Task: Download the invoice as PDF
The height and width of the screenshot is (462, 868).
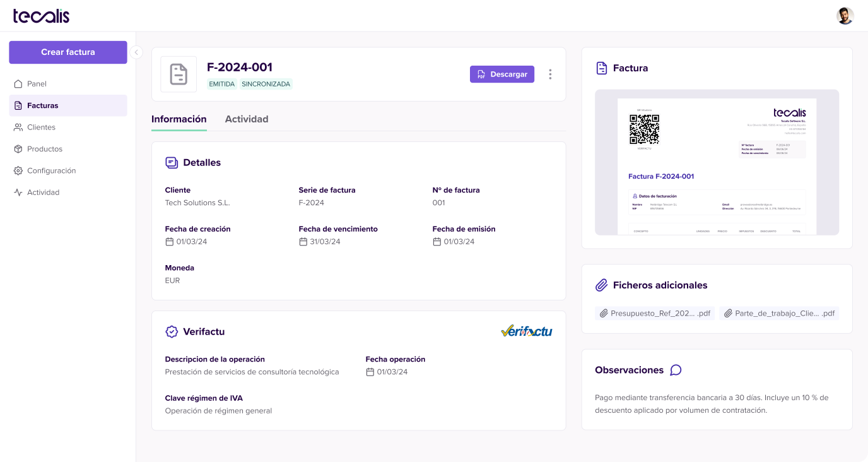Action: [x=501, y=74]
